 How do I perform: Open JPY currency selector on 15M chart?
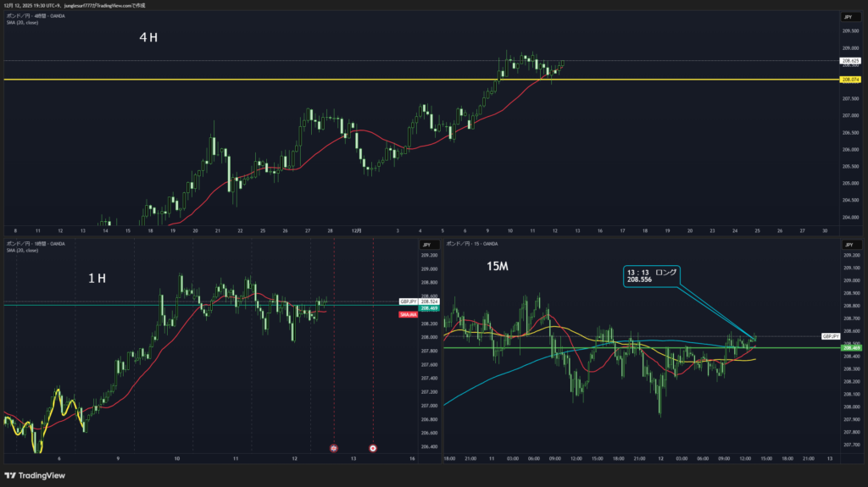pyautogui.click(x=847, y=245)
